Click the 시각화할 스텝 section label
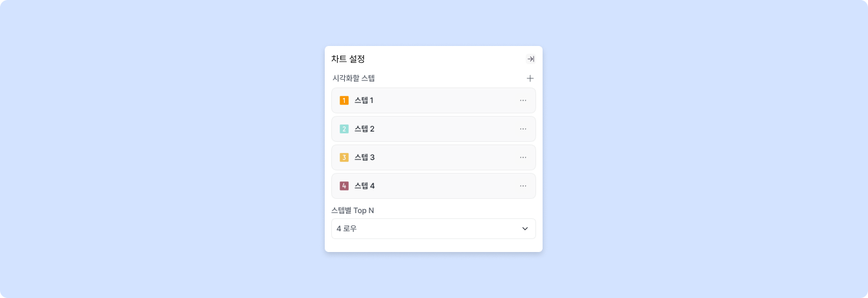 click(x=353, y=78)
